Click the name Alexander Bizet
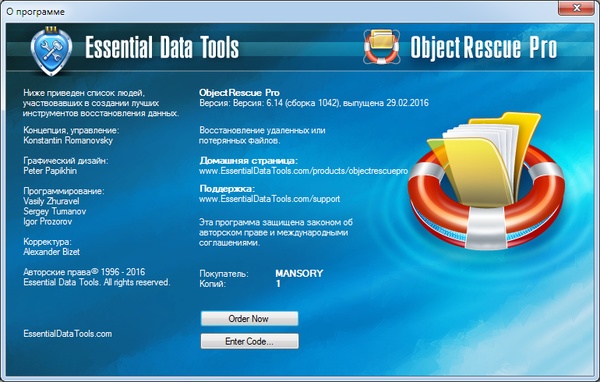This screenshot has width=600, height=382. [x=52, y=252]
